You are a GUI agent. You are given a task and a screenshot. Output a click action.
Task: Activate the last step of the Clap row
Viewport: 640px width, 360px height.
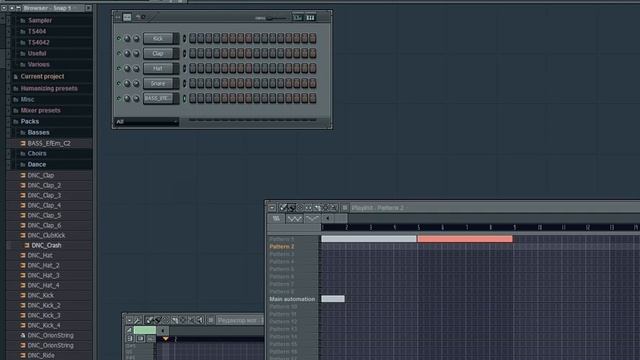tap(313, 53)
